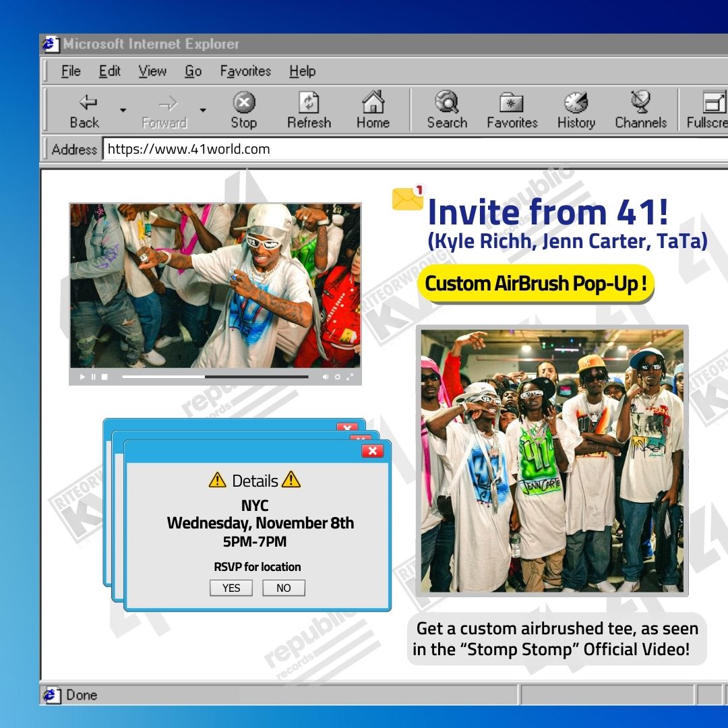Click the Forward arrow toolbar icon
728x728 pixels.
[168, 103]
